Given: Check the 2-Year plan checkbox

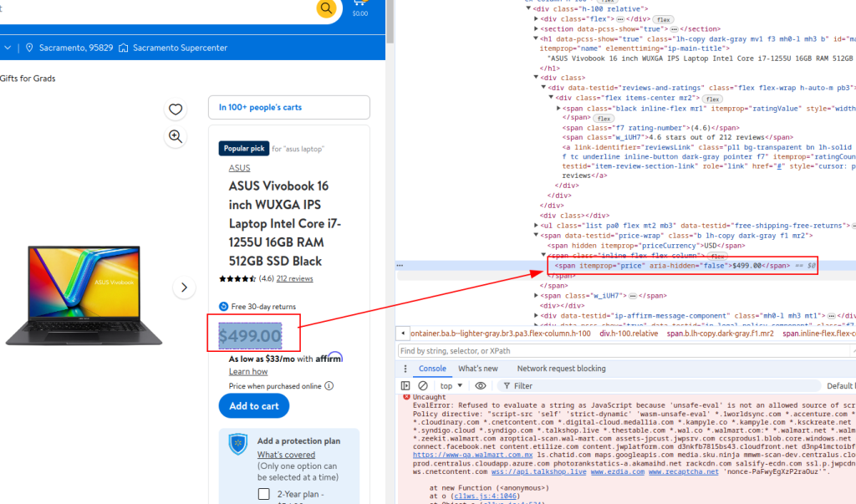Looking at the screenshot, I should pyautogui.click(x=263, y=494).
